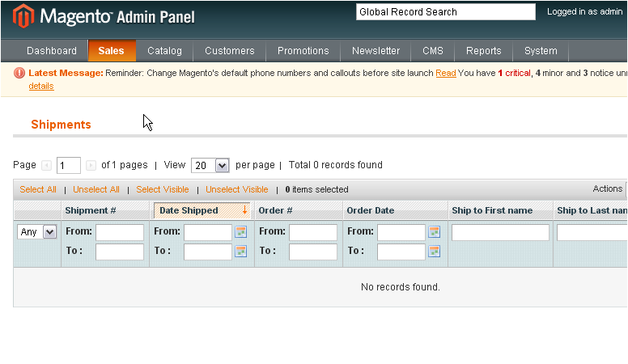Image resolution: width=628 pixels, height=364 pixels.
Task: Click the Unselect Visible link
Action: (x=236, y=189)
